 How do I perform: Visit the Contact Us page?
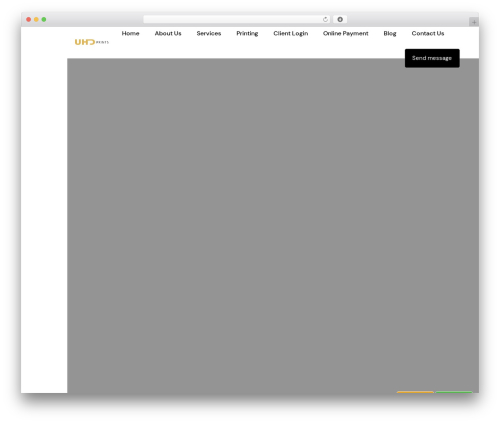(x=428, y=33)
